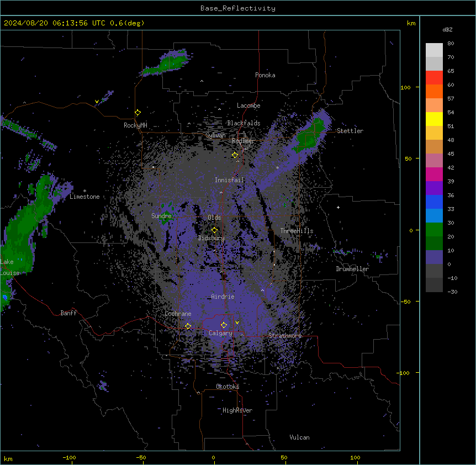
Task: Click the Sundre label
Action: [161, 216]
